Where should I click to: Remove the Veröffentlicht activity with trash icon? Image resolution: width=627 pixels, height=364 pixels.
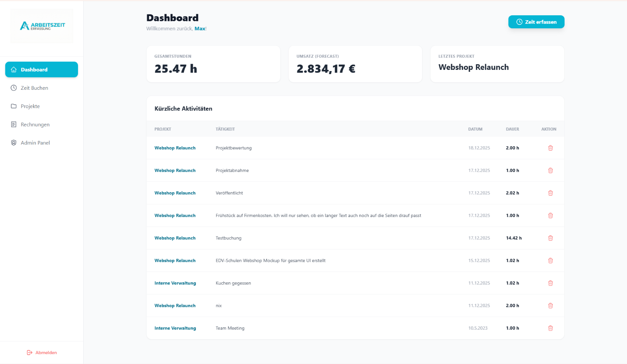coord(550,193)
